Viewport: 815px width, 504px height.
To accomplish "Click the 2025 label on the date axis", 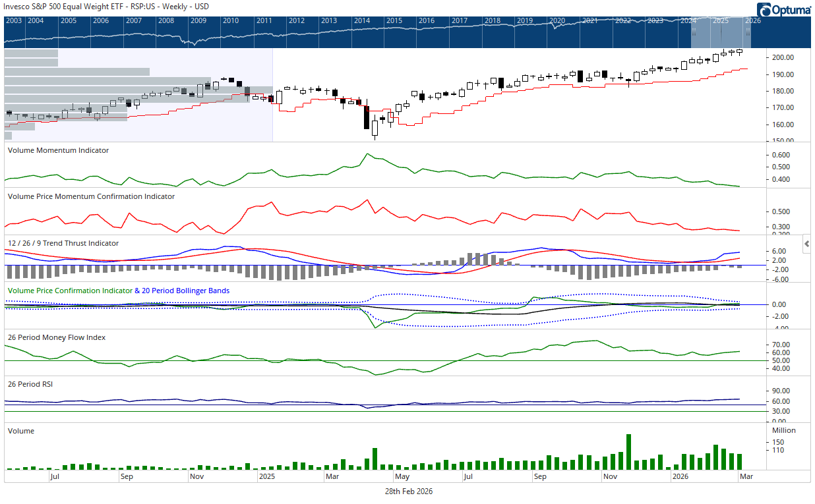I will click(266, 475).
